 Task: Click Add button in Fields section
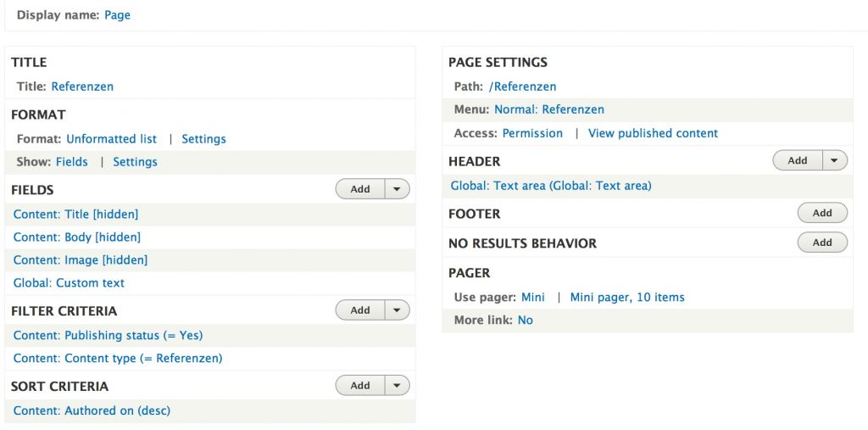[x=360, y=189]
